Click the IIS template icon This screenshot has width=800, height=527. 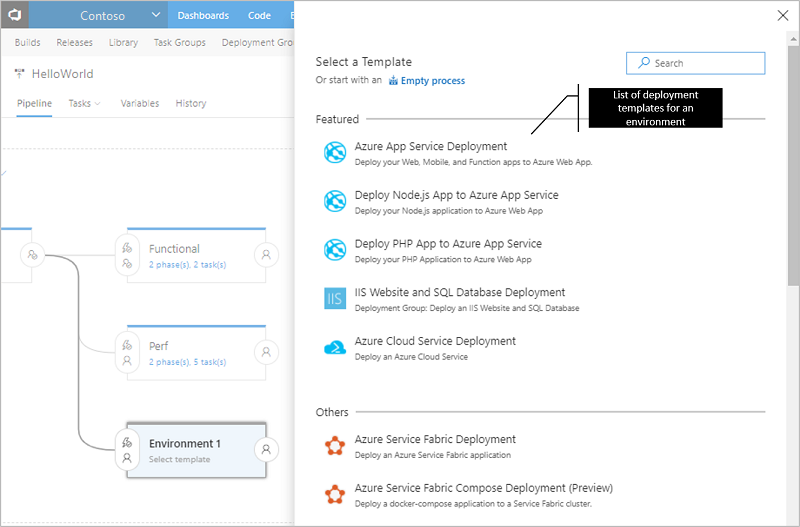tap(335, 298)
